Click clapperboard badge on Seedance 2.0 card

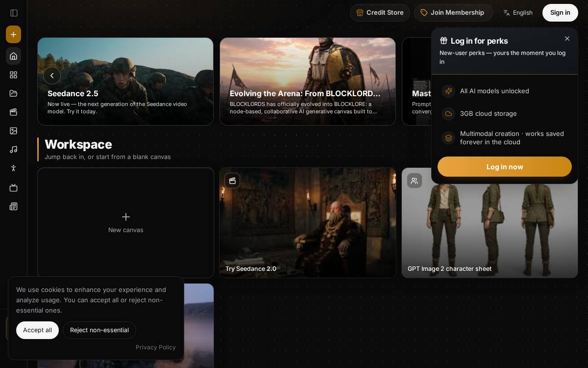[x=232, y=181]
